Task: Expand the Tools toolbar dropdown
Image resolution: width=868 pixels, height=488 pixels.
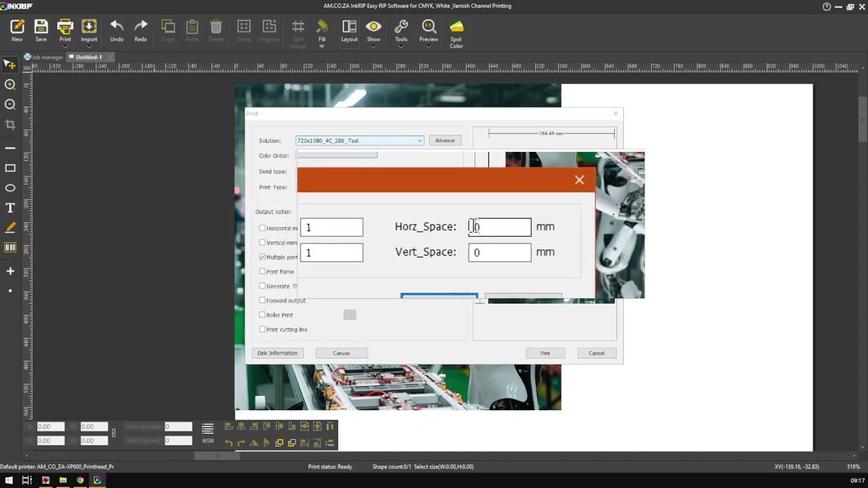Action: coord(401,47)
